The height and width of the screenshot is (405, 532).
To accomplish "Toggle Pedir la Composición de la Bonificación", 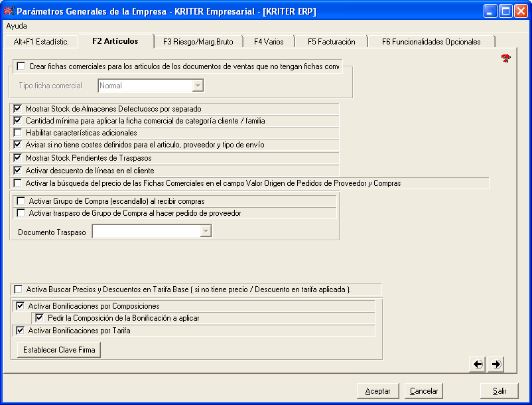I will pos(39,318).
